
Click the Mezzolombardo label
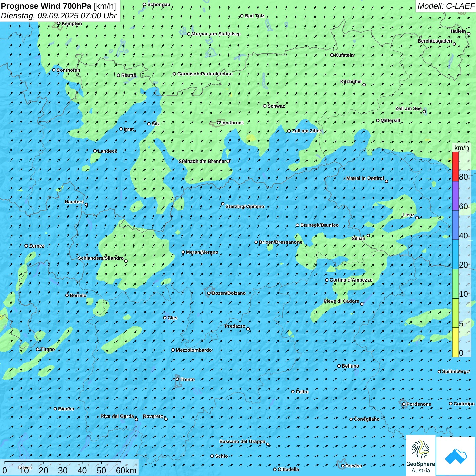click(194, 350)
